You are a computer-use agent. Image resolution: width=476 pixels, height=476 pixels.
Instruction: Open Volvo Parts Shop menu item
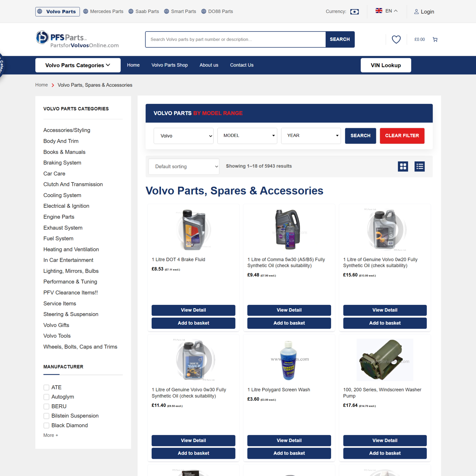click(x=170, y=65)
